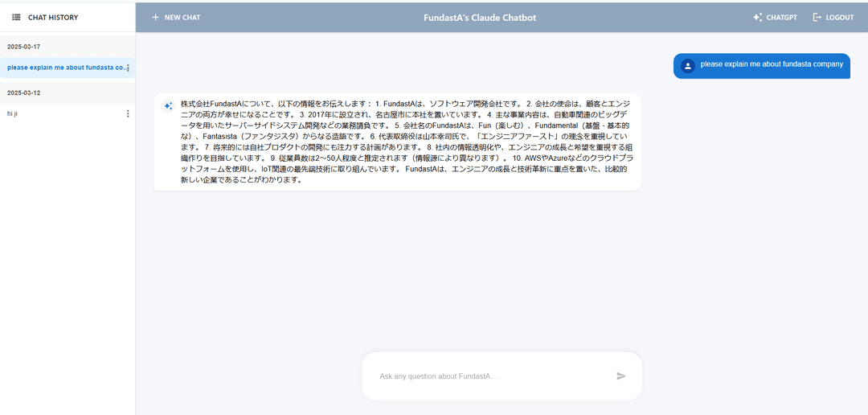The image size is (868, 415).
Task: Click the LOGOUT button
Action: tap(833, 17)
